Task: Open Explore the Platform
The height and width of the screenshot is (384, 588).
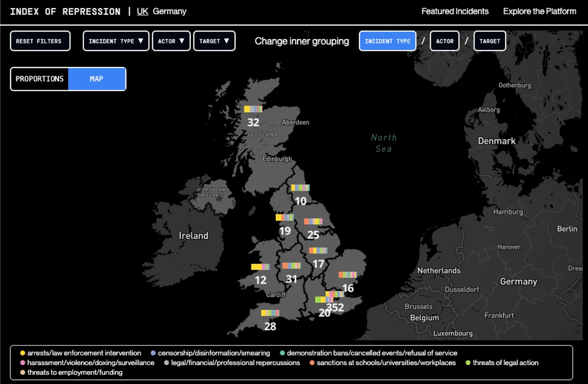Action: pyautogui.click(x=539, y=11)
